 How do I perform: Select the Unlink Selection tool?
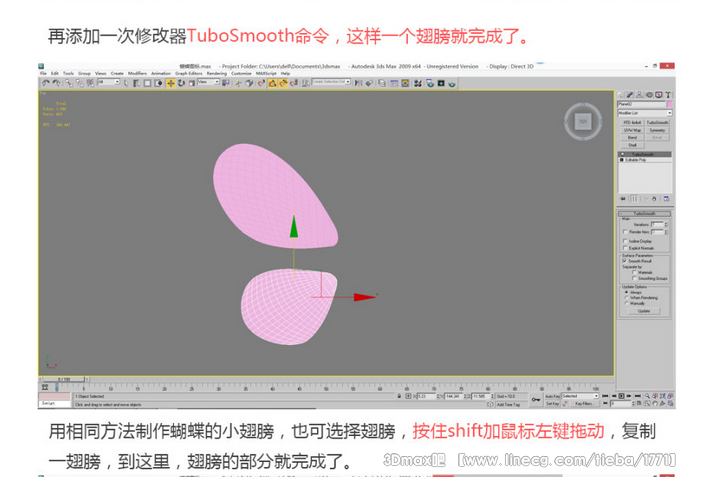coord(80,83)
